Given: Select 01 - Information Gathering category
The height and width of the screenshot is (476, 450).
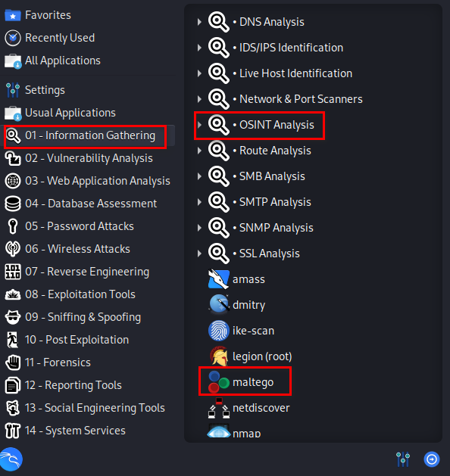Looking at the screenshot, I should pyautogui.click(x=88, y=135).
